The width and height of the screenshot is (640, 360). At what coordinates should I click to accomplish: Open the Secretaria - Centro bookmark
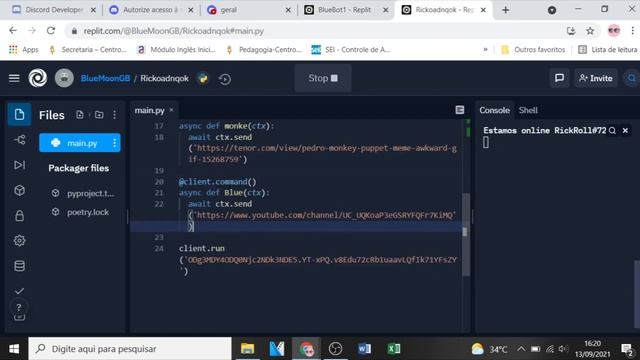(88, 49)
